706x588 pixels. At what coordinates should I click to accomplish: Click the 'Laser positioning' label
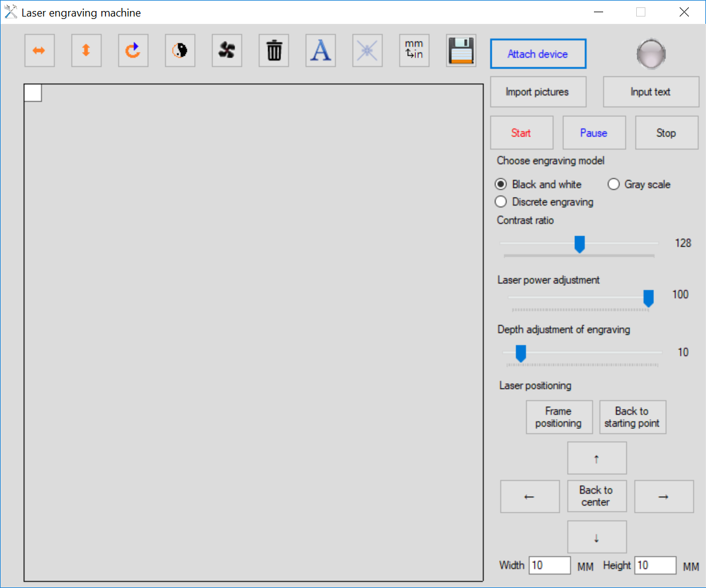point(535,385)
